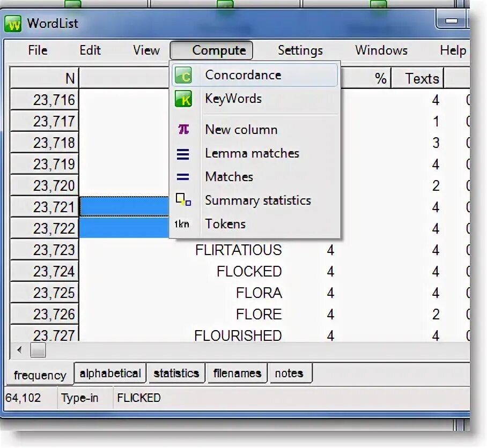Viewport: 487px width, 448px height.
Task: Switch to the alphabetical tab
Action: click(110, 373)
